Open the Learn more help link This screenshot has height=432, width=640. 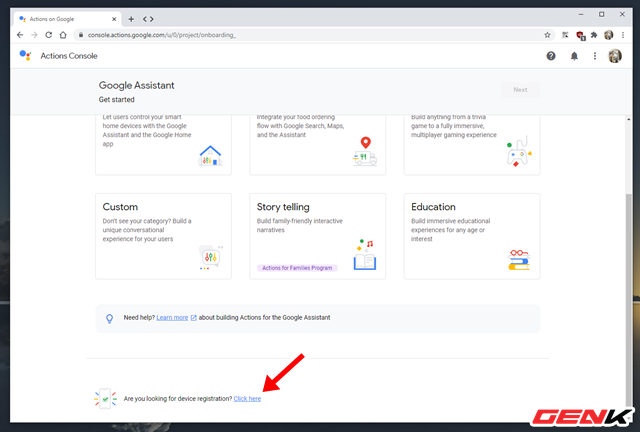(172, 318)
